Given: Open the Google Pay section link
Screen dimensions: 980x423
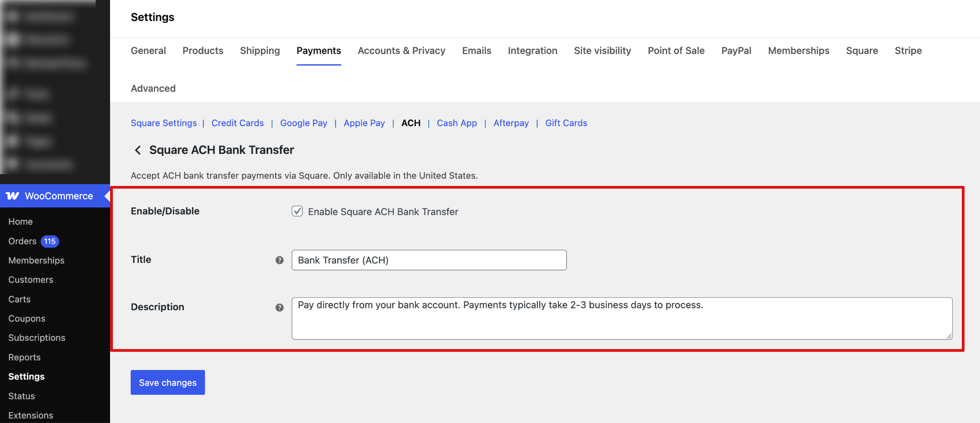Looking at the screenshot, I should [304, 123].
